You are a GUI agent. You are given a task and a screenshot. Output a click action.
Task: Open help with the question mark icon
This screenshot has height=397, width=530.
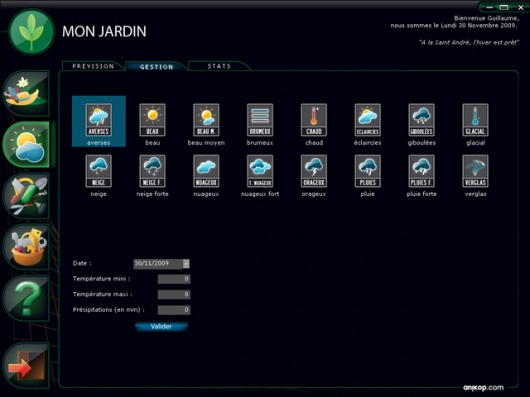[26, 299]
